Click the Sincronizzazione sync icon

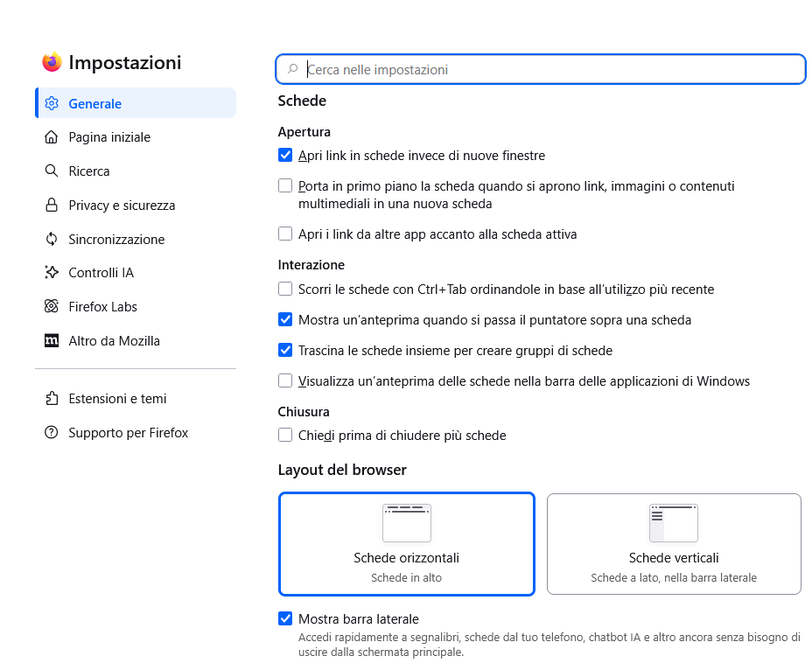point(52,239)
